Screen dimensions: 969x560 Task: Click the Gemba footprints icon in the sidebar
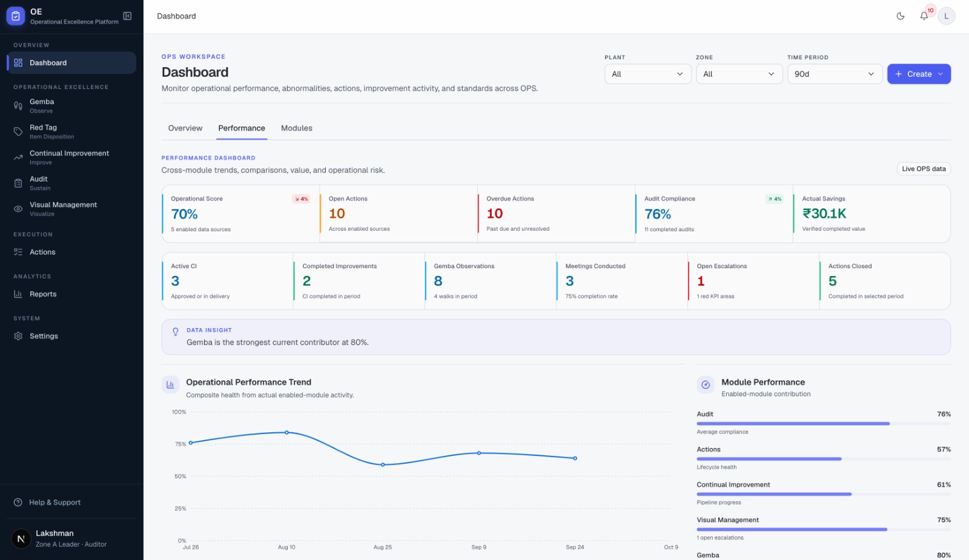tap(18, 106)
